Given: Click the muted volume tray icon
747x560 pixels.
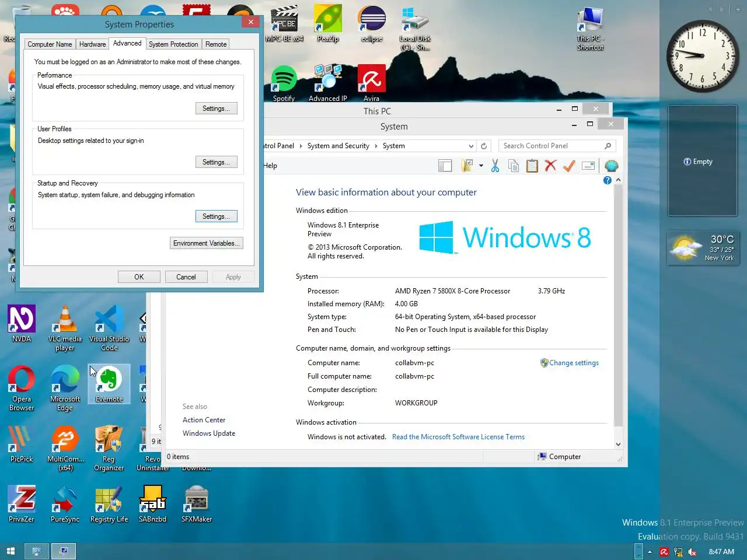Looking at the screenshot, I should pos(692,552).
